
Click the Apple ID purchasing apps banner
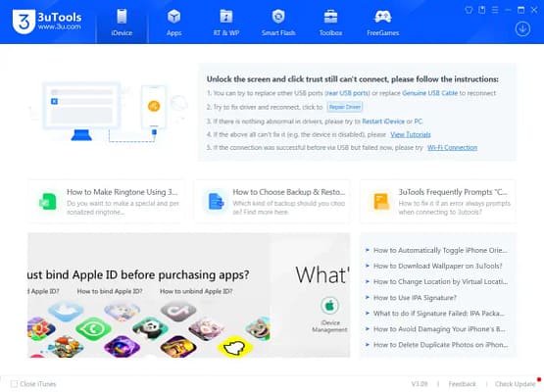pos(148,295)
